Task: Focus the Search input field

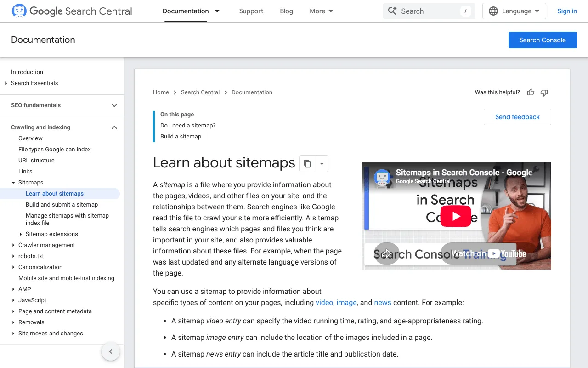Action: tap(429, 11)
